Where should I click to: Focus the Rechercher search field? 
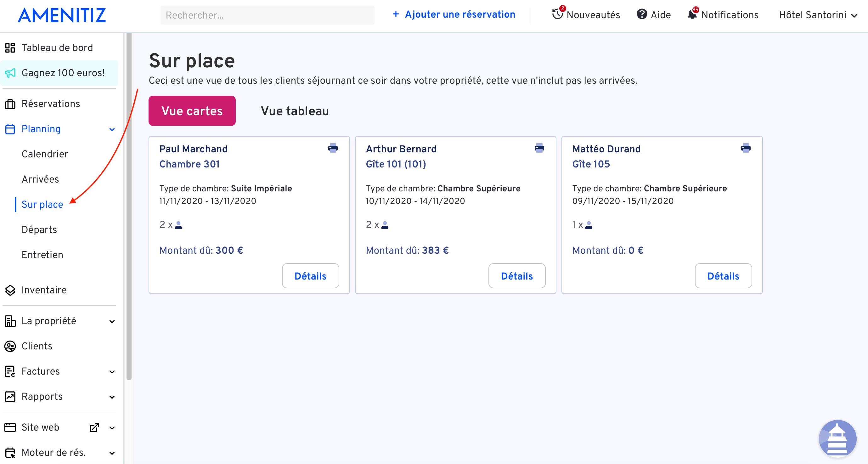(267, 15)
